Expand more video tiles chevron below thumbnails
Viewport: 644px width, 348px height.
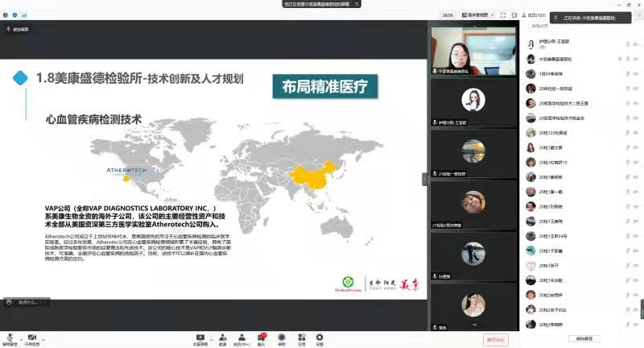coord(474,325)
